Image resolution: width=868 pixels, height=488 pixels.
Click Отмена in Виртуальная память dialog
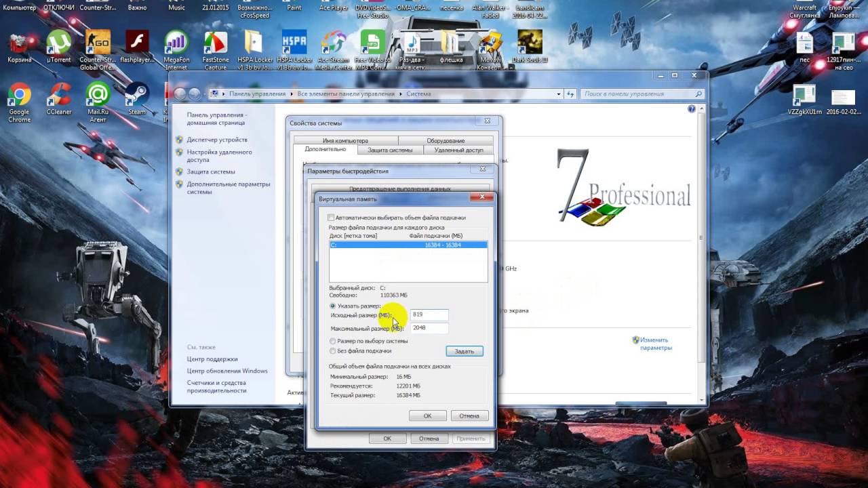point(469,415)
